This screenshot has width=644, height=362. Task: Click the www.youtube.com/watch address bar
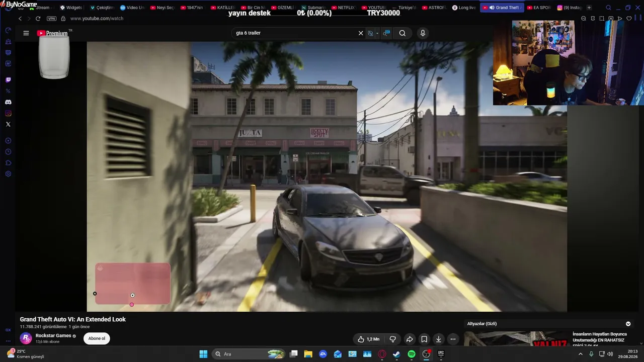pos(97,19)
